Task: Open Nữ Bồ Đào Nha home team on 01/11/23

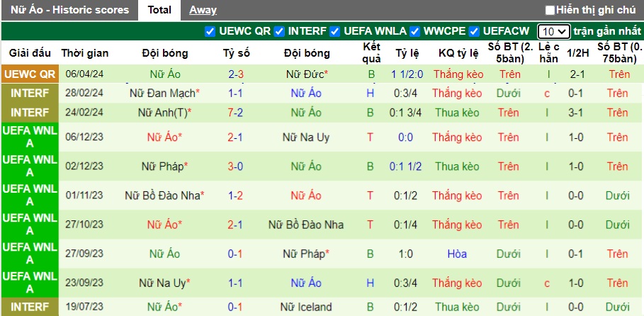Action: [x=163, y=196]
